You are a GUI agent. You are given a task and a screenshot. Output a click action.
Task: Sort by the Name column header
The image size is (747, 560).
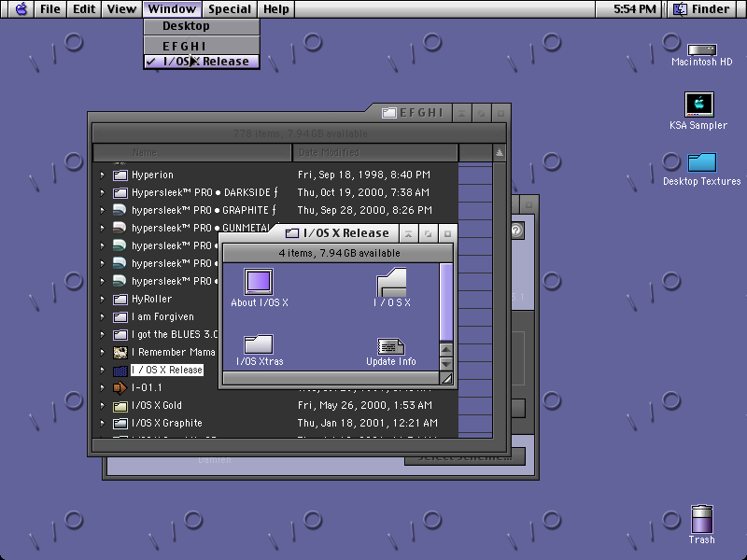pyautogui.click(x=192, y=152)
